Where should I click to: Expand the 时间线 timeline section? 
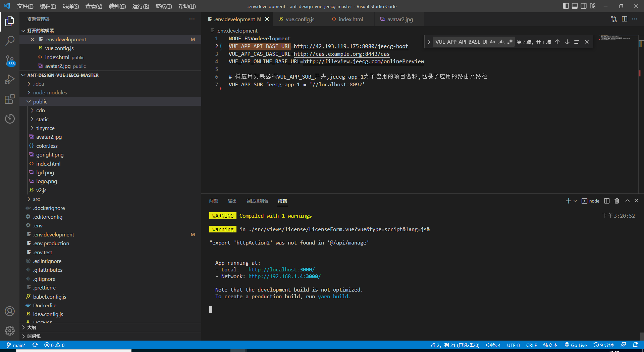point(111,336)
